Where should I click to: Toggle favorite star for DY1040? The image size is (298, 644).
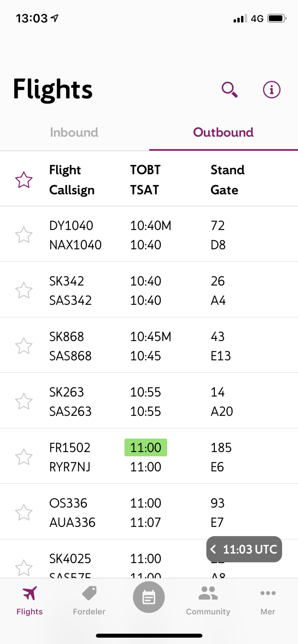24,235
